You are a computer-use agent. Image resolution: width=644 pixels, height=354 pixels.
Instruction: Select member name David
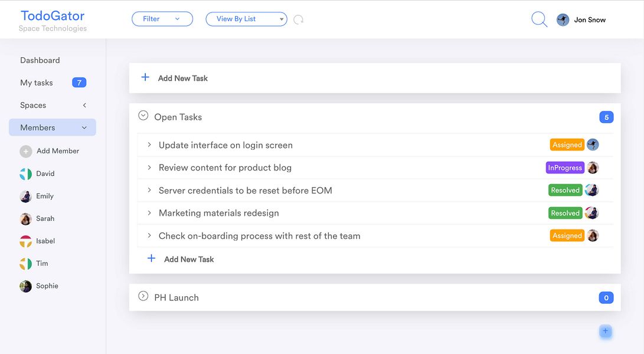(45, 173)
